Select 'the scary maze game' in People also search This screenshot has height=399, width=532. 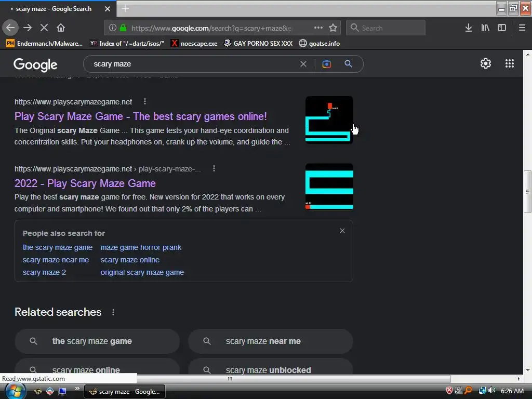57,247
